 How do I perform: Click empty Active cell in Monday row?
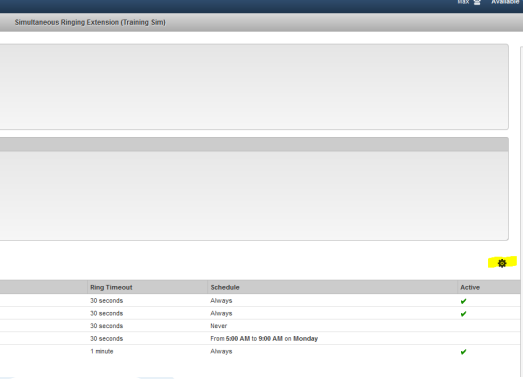pos(489,339)
